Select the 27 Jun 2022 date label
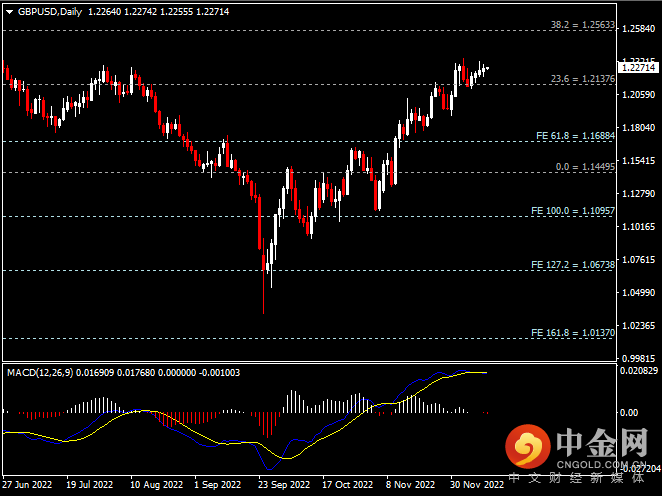 pos(28,484)
